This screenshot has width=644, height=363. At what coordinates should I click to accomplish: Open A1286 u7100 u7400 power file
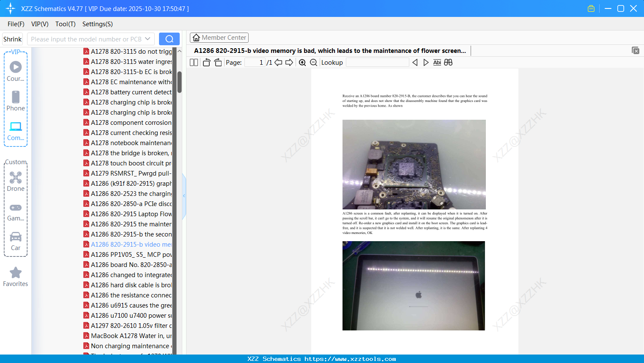pos(127,315)
